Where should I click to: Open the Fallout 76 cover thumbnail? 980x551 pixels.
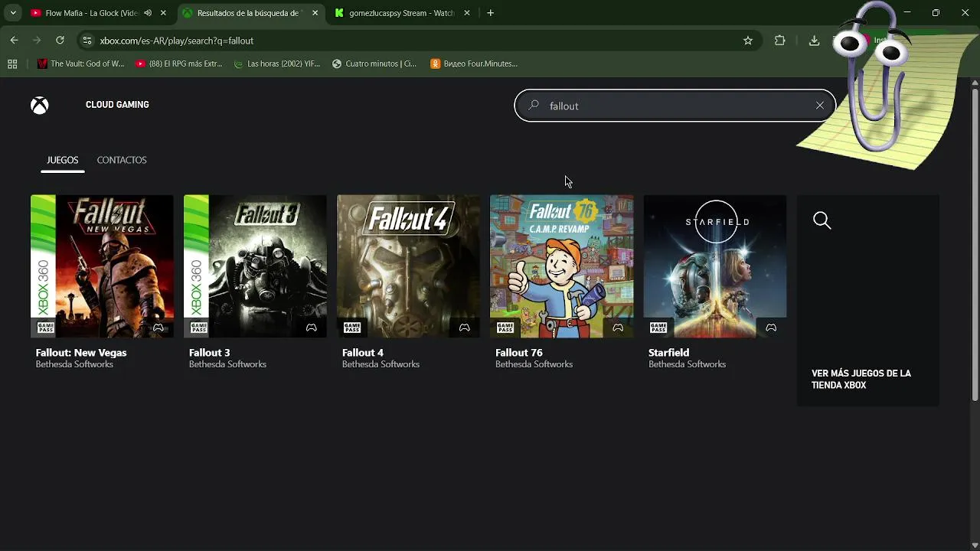point(561,266)
